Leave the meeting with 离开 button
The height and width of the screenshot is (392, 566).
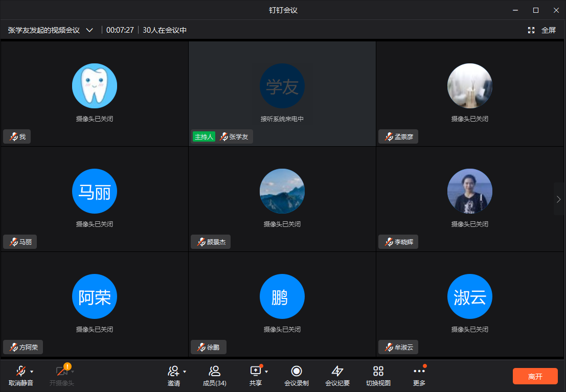click(535, 377)
